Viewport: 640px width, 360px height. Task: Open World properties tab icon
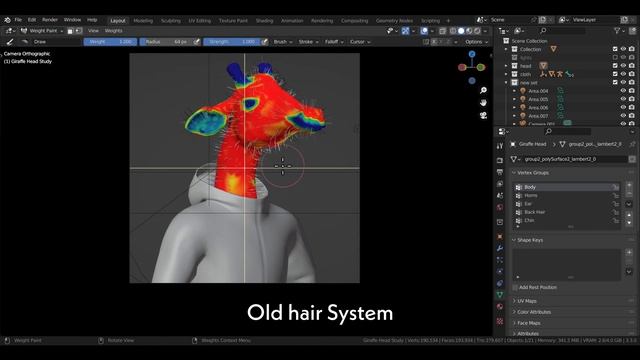pos(500,208)
